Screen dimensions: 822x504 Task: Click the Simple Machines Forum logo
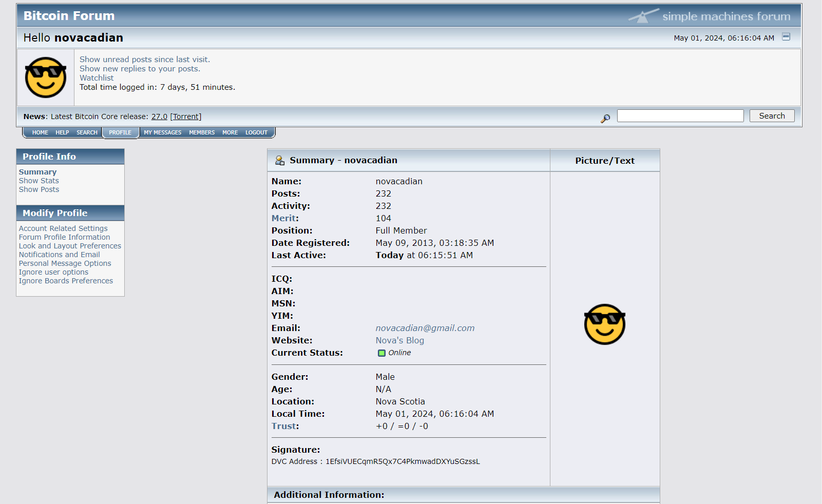(710, 16)
